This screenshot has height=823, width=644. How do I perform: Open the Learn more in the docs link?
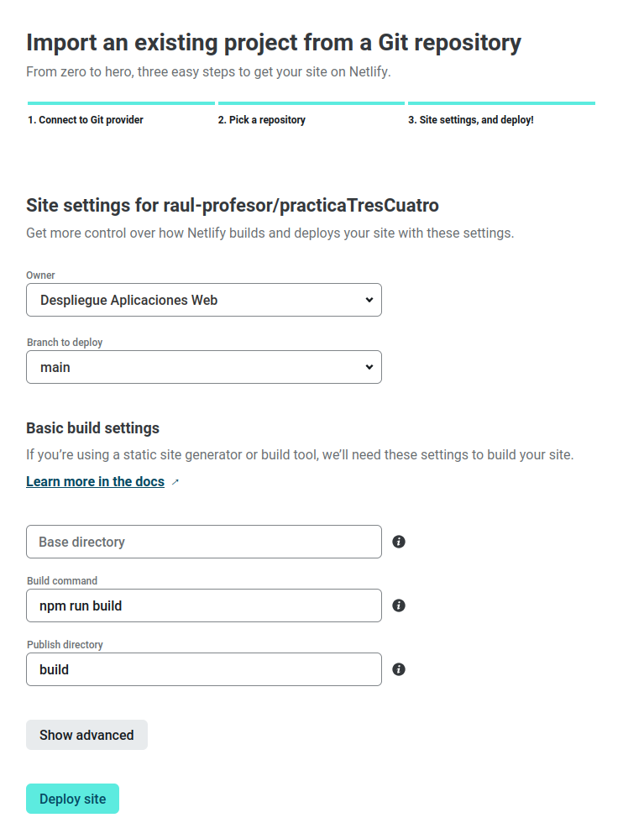95,481
